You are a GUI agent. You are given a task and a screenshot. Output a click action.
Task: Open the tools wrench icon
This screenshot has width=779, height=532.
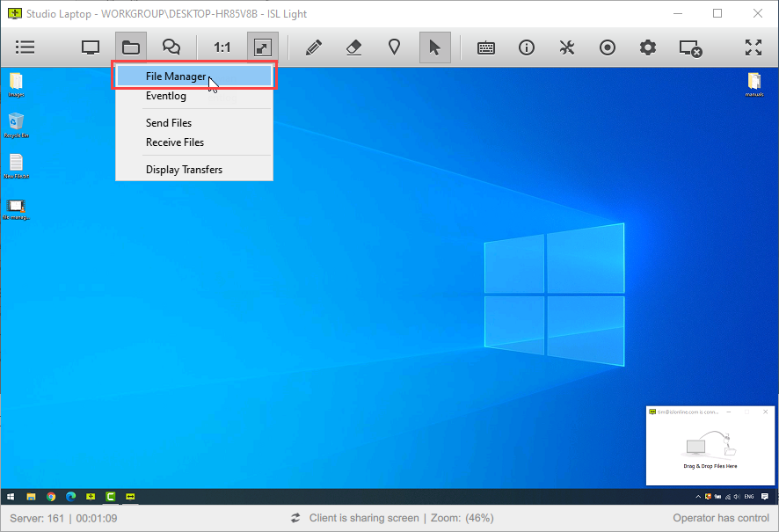pos(567,47)
